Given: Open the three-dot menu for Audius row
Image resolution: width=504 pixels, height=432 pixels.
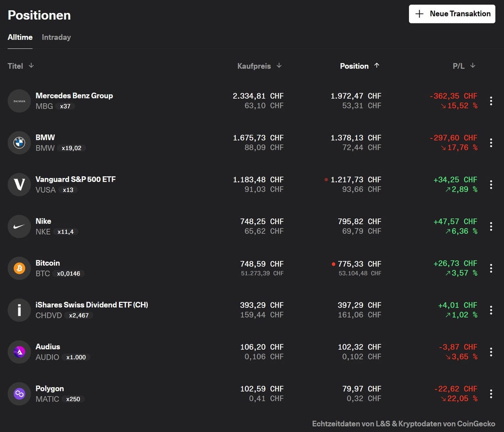Looking at the screenshot, I should (x=491, y=352).
